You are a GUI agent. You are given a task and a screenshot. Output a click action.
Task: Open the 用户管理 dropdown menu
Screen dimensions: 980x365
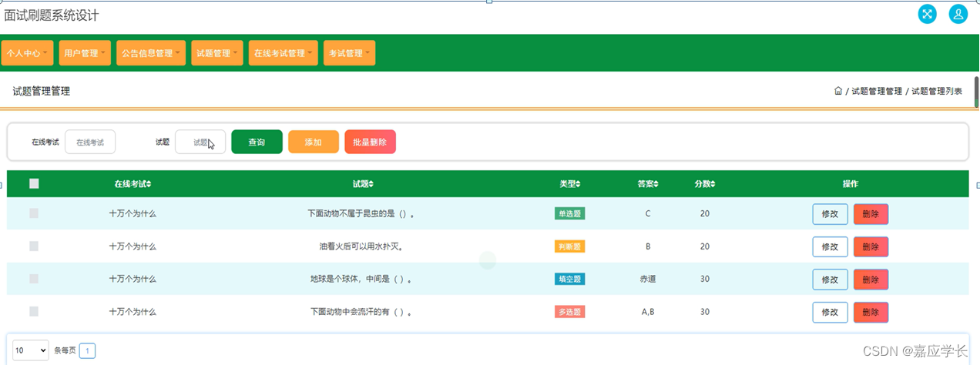coord(85,53)
